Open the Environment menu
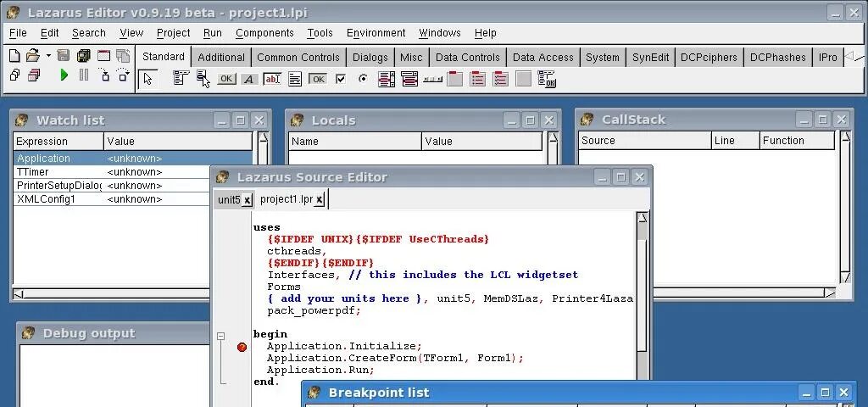Viewport: 868px width, 407px height. tap(376, 33)
